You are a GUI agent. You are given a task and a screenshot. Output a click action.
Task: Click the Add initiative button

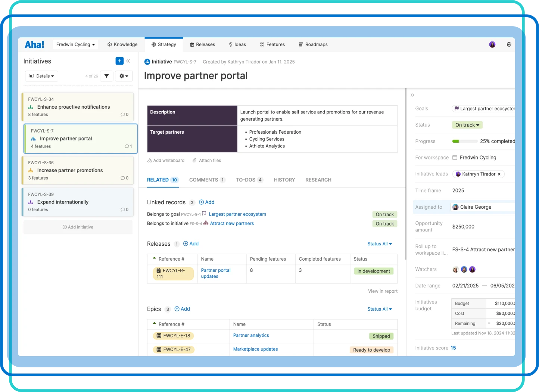pyautogui.click(x=78, y=227)
